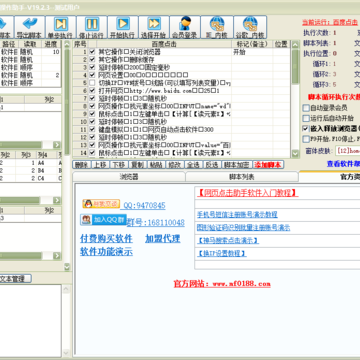Enable 运行后自动开始 checkbox
360x360 pixels.
(x=306, y=118)
